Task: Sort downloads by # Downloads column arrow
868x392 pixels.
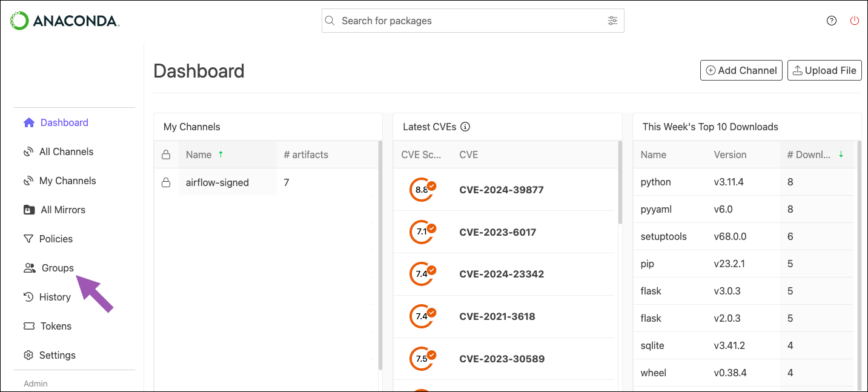Action: [841, 154]
